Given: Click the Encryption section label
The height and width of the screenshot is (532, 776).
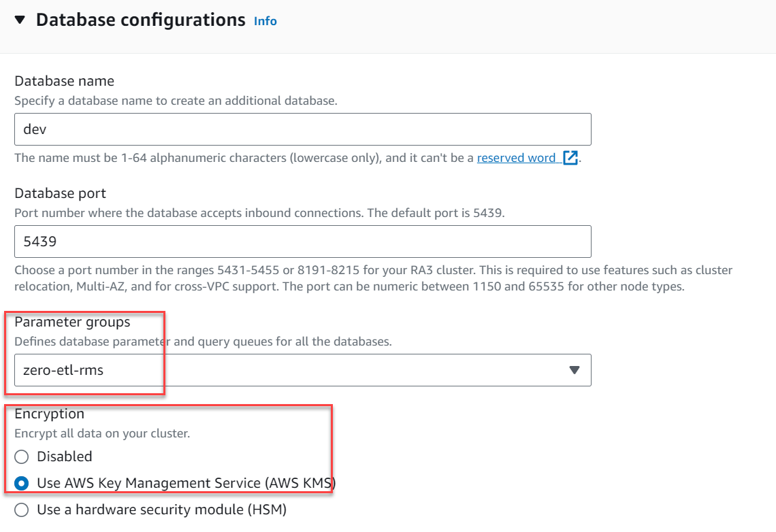Looking at the screenshot, I should tap(46, 414).
